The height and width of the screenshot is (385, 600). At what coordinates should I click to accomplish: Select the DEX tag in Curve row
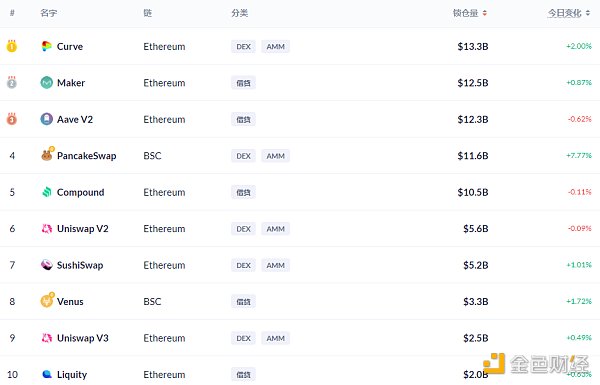click(x=243, y=47)
